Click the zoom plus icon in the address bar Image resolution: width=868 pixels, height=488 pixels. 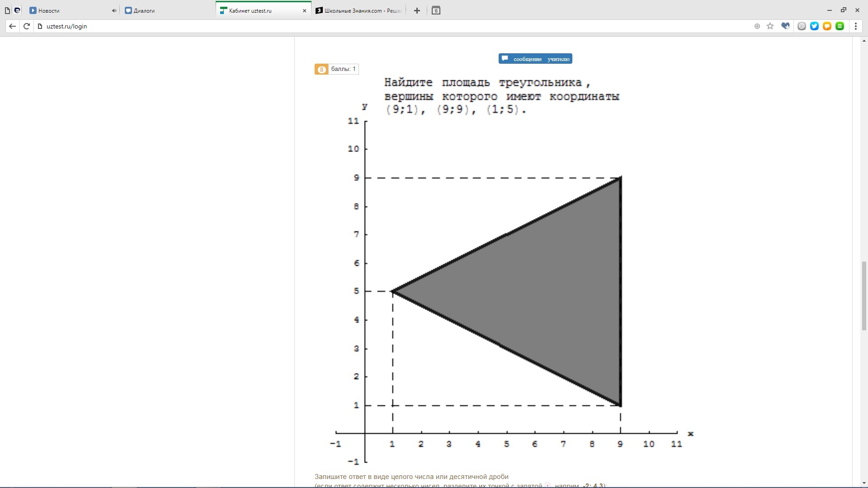coord(757,26)
